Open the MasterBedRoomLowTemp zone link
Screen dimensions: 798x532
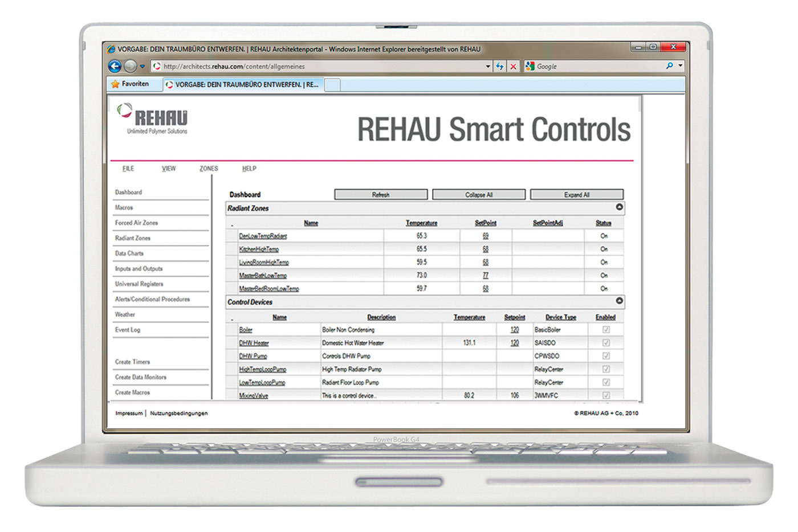pos(269,289)
